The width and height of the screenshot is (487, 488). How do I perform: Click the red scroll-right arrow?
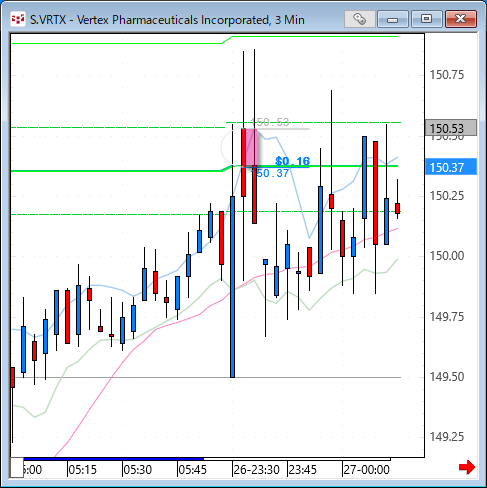[x=466, y=467]
